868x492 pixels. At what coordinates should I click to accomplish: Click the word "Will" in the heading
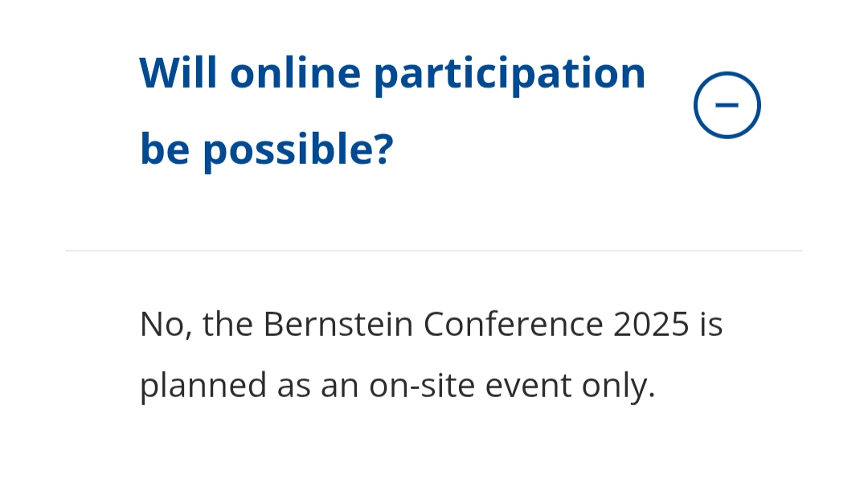178,72
